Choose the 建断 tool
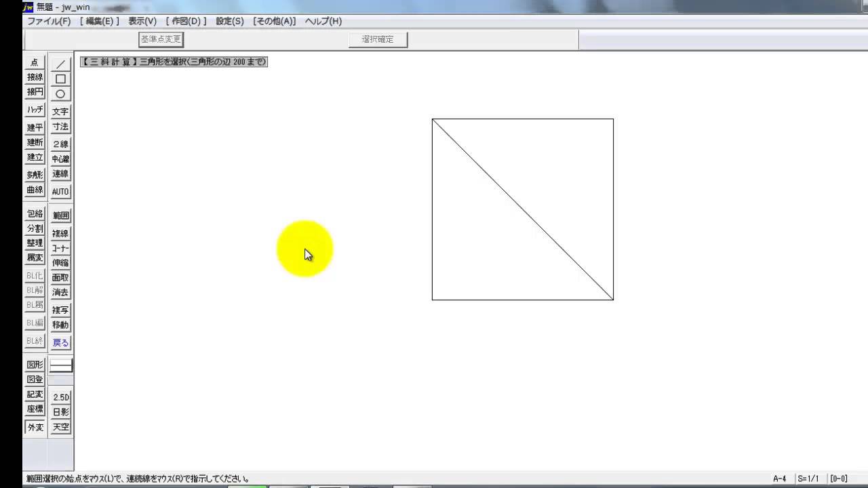 click(x=35, y=142)
